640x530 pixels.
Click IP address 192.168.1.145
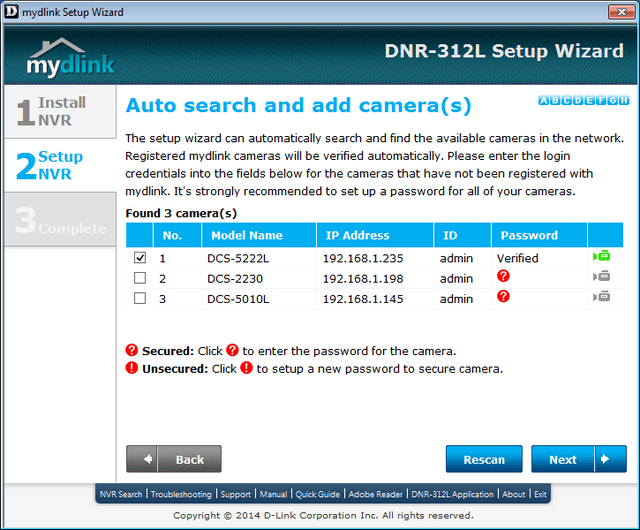coord(363,299)
